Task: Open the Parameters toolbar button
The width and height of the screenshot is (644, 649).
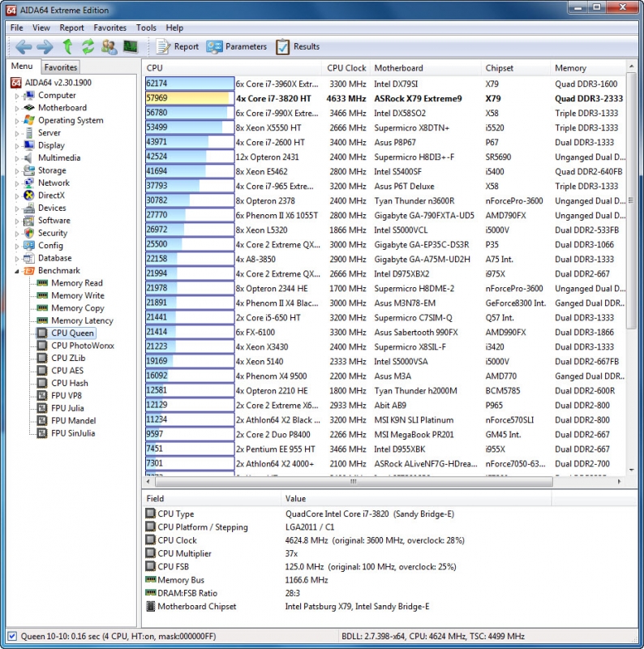Action: tap(236, 47)
